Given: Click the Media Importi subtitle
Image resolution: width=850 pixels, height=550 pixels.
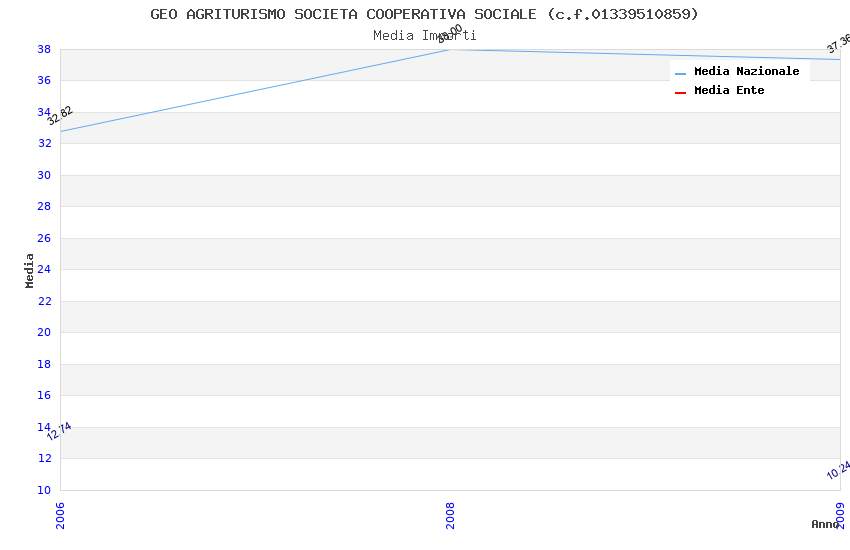Looking at the screenshot, I should 424,36.
